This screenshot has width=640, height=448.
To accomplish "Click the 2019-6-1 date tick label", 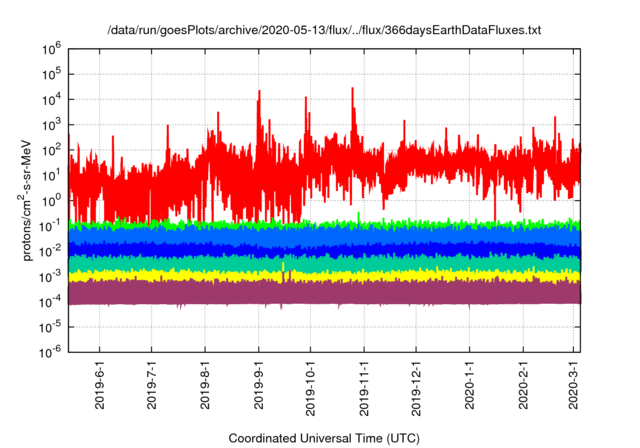I will 100,385.
